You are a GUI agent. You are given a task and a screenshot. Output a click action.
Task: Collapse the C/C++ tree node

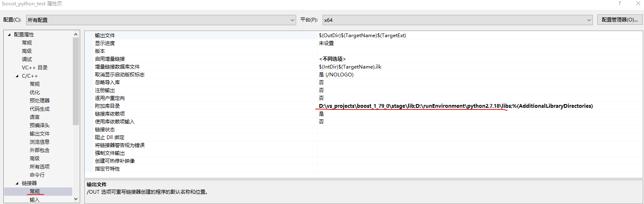pos(17,76)
